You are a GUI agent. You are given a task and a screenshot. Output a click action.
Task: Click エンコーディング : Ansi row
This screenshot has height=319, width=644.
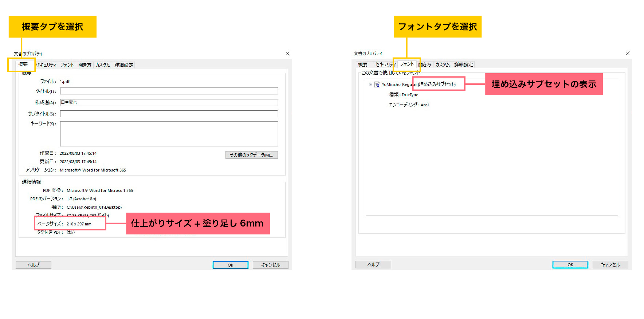click(x=409, y=105)
